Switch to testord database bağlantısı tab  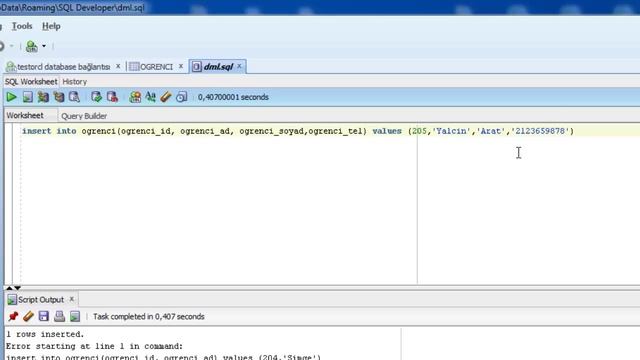[64, 67]
